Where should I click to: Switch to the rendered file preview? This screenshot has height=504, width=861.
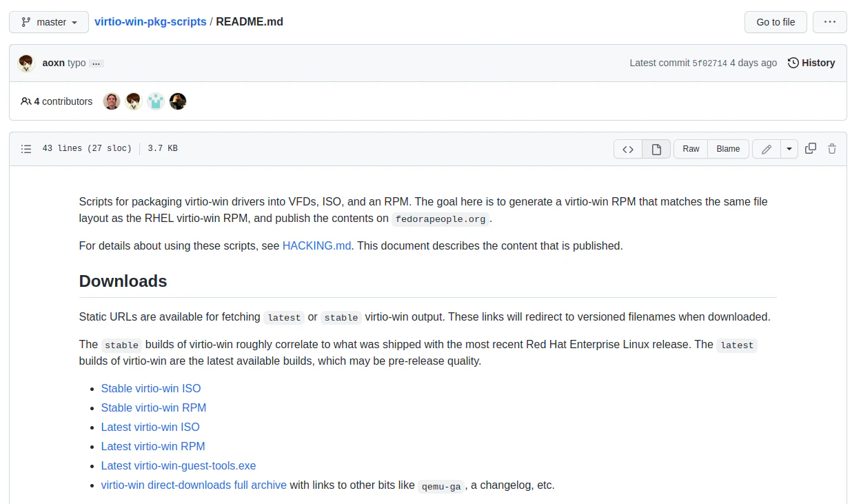pos(656,149)
